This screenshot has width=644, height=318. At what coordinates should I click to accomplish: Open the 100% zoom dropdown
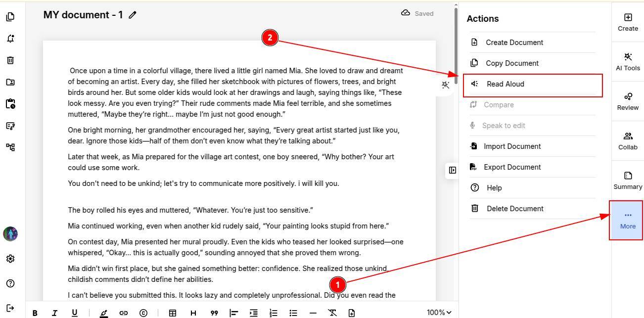[439, 312]
